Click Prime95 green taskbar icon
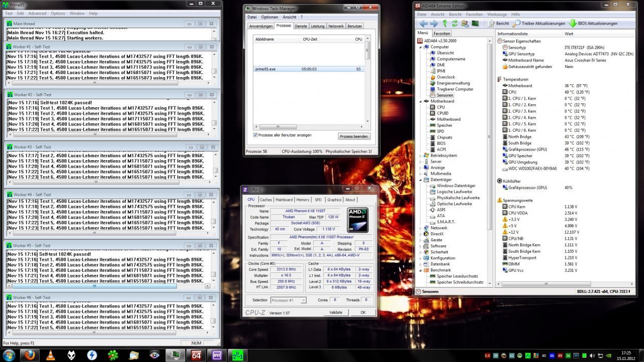Image resolution: width=644 pixels, height=362 pixels. pyautogui.click(x=237, y=354)
